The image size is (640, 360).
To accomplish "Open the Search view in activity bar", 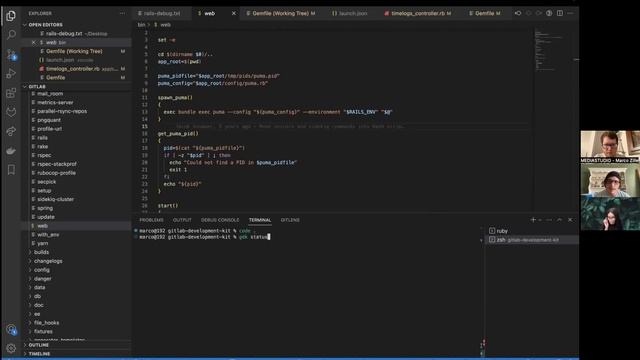I will tap(11, 35).
